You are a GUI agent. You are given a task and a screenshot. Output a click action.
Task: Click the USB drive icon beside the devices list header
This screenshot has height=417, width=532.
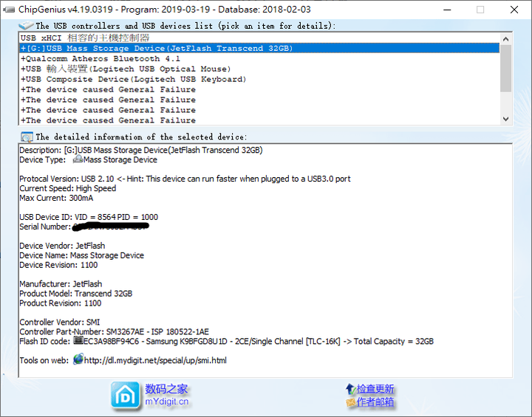pos(26,25)
